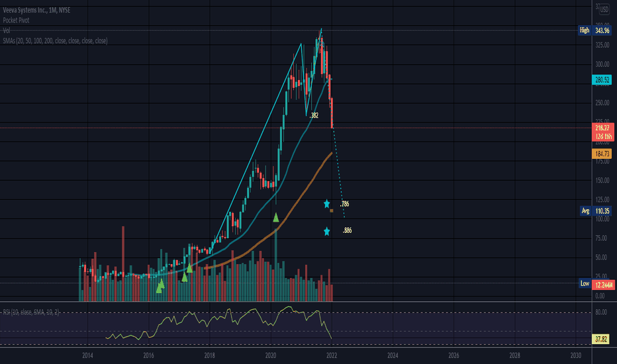This screenshot has height=364, width=617.
Task: Select the Pocket Pivot indicator label
Action: pos(16,21)
